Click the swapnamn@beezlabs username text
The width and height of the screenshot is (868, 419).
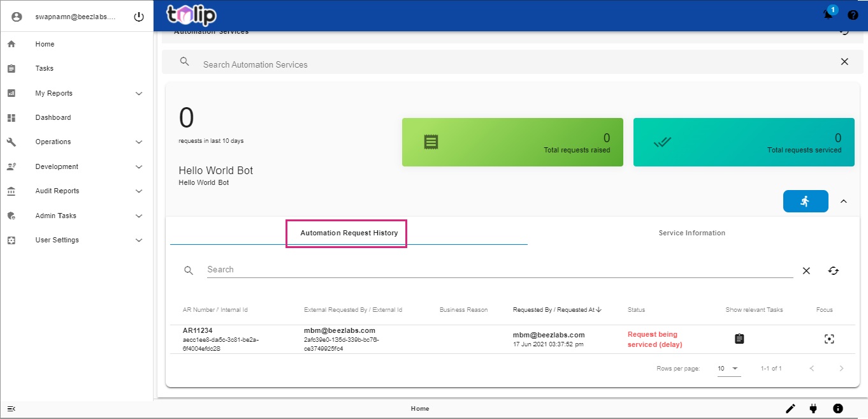point(76,17)
